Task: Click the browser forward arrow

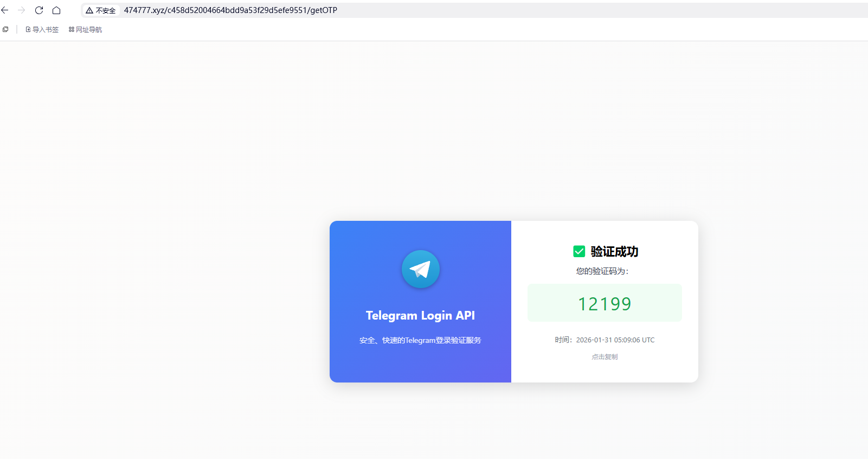Action: 22,10
